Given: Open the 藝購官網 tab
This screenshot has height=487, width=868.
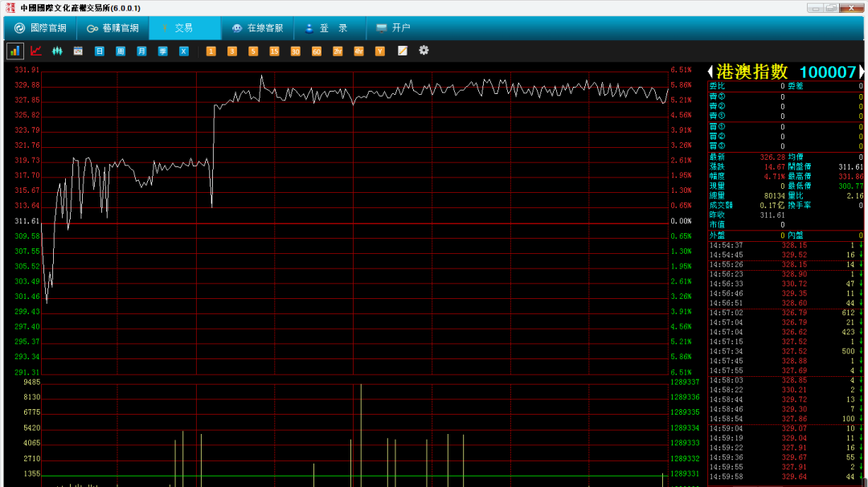Looking at the screenshot, I should click(113, 28).
